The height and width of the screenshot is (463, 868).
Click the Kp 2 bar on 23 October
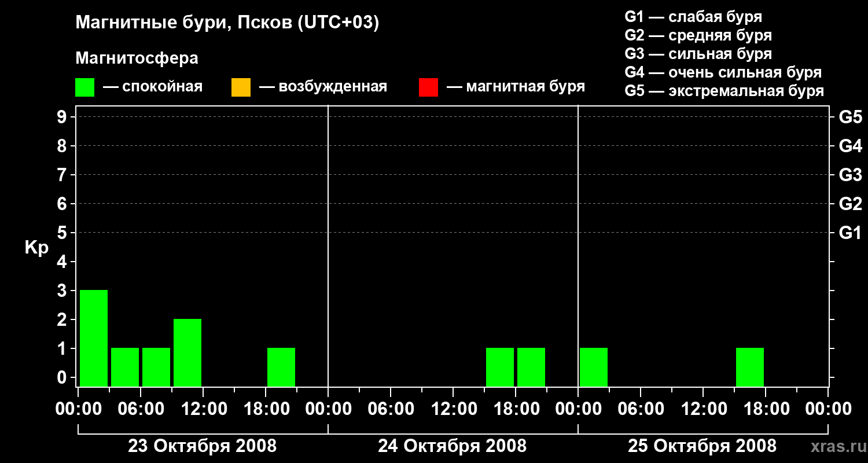187,352
